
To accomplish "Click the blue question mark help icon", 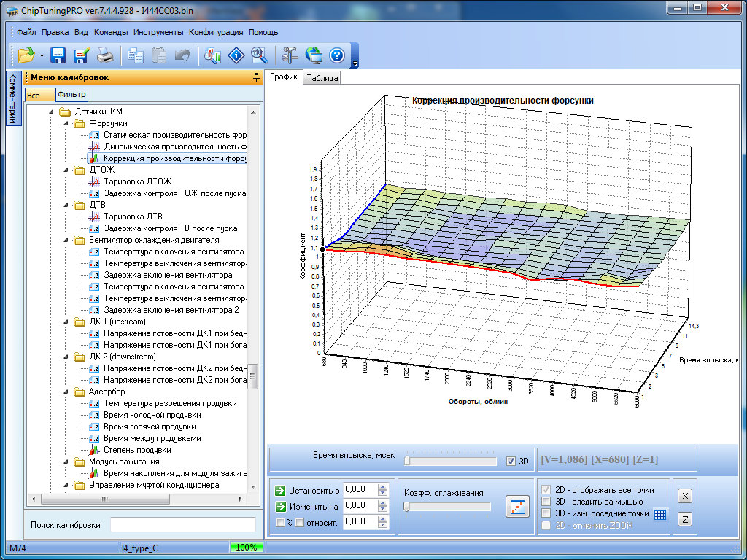I will point(336,55).
